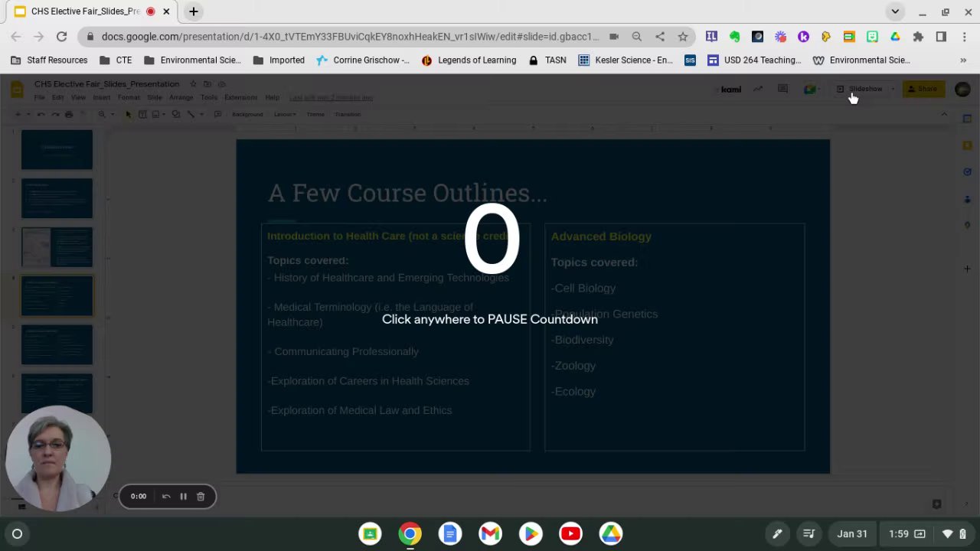This screenshot has height=551, width=980.
Task: Open the Slideshow button
Action: pos(860,89)
